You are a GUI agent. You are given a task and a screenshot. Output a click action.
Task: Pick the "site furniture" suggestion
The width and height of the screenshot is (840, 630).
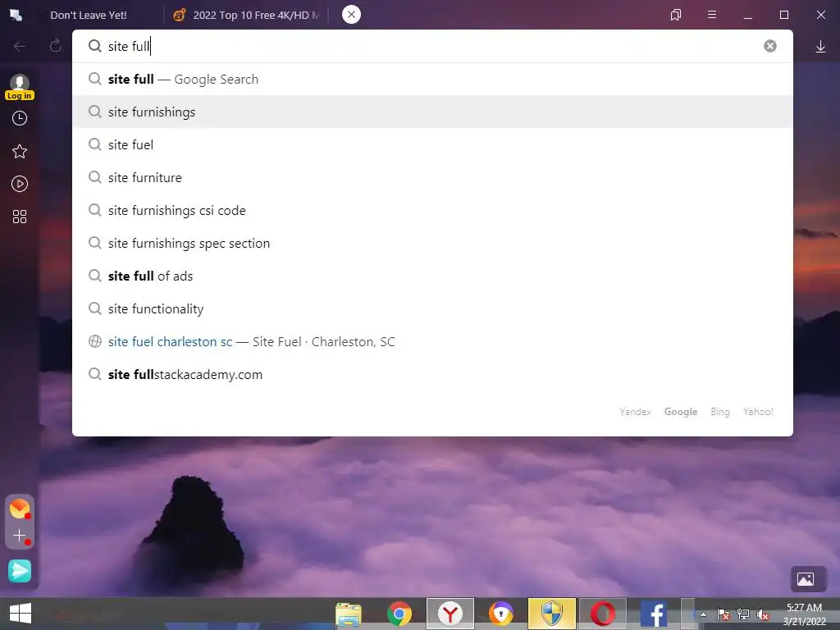pos(432,177)
